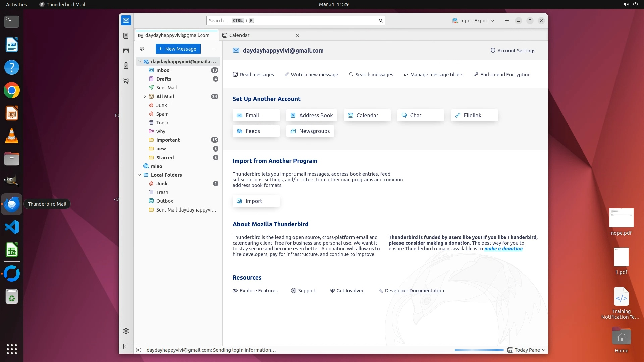
Task: Open the ImportExport profile dropdown
Action: (474, 21)
